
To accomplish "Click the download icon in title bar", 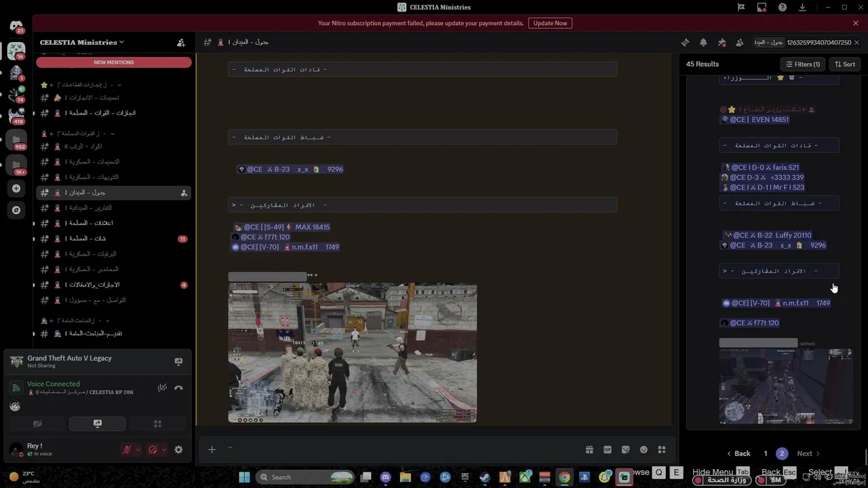I will (803, 7).
